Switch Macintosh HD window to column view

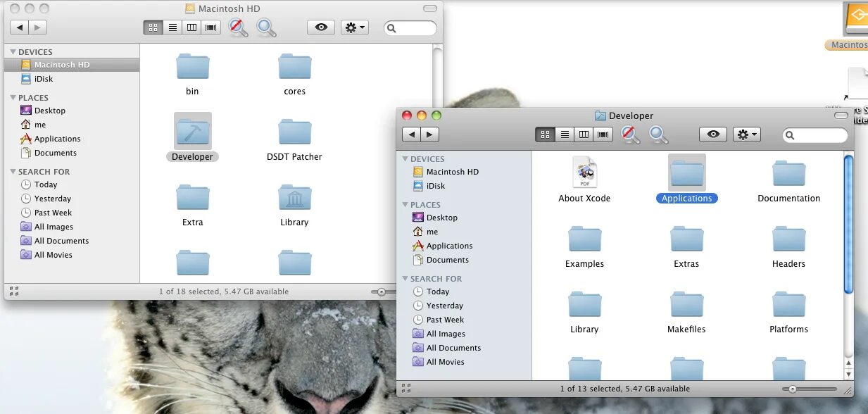(191, 27)
